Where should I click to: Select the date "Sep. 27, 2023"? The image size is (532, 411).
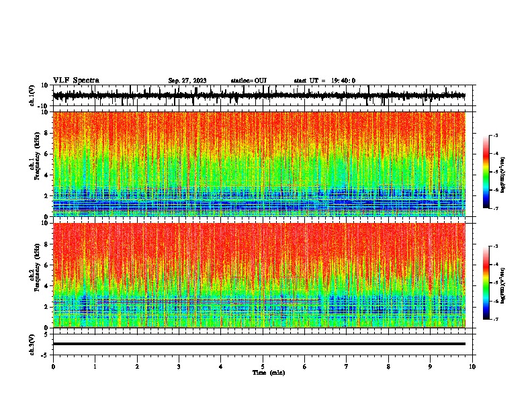(x=187, y=81)
